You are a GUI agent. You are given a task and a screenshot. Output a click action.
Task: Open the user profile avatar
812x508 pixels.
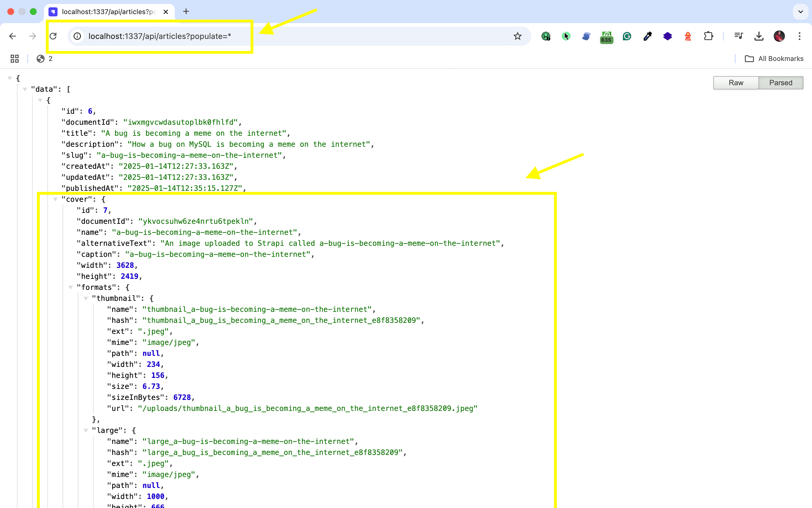pos(779,36)
